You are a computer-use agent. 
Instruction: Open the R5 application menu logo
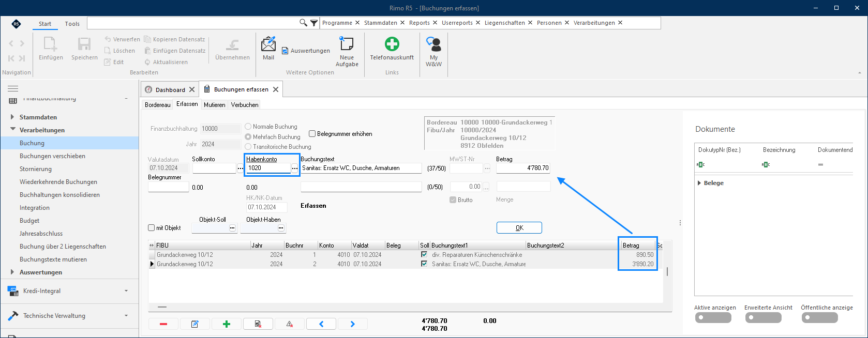pos(17,24)
